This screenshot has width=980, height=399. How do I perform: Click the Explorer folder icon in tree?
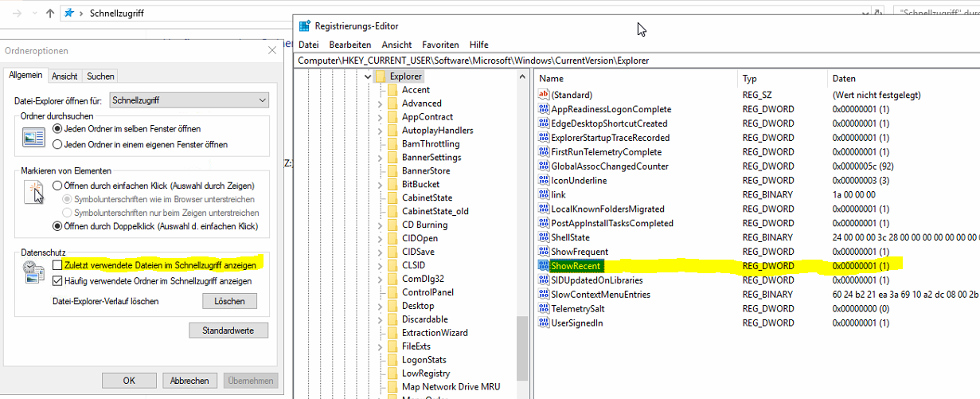(x=380, y=76)
